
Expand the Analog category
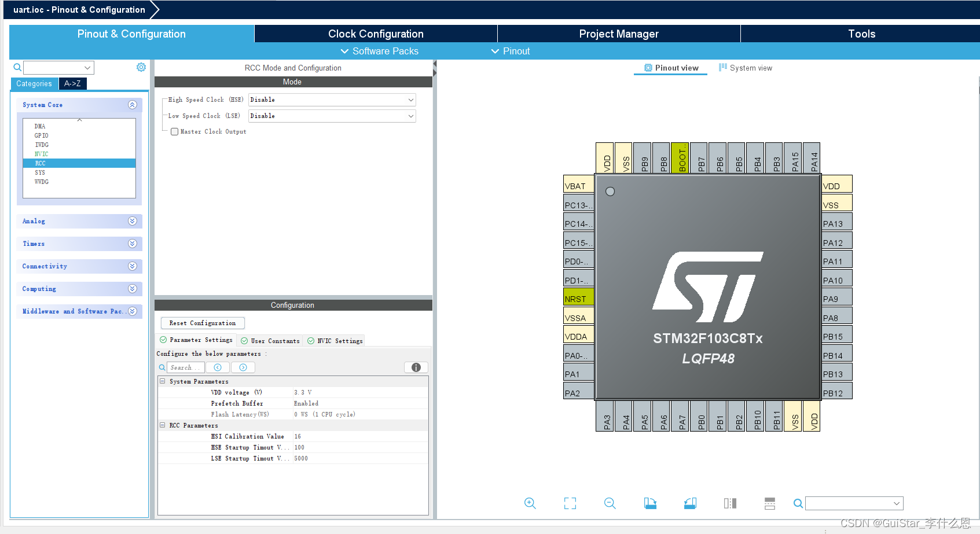(x=132, y=221)
